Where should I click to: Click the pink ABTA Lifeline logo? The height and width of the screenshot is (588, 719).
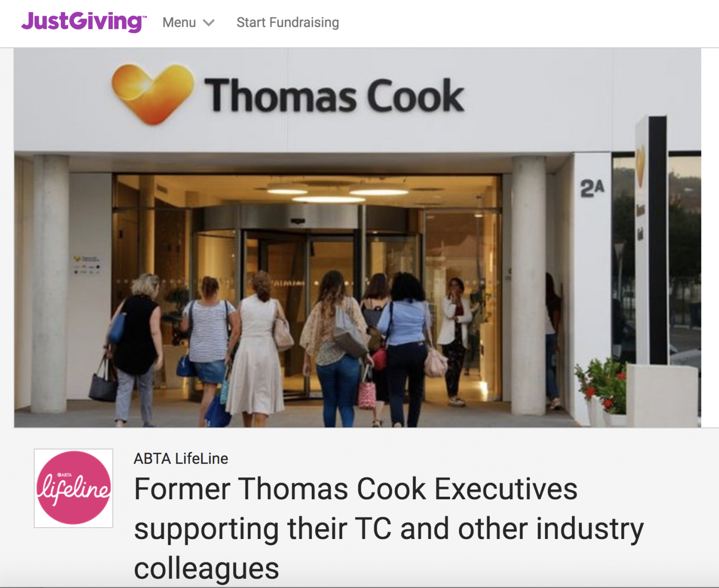74,488
